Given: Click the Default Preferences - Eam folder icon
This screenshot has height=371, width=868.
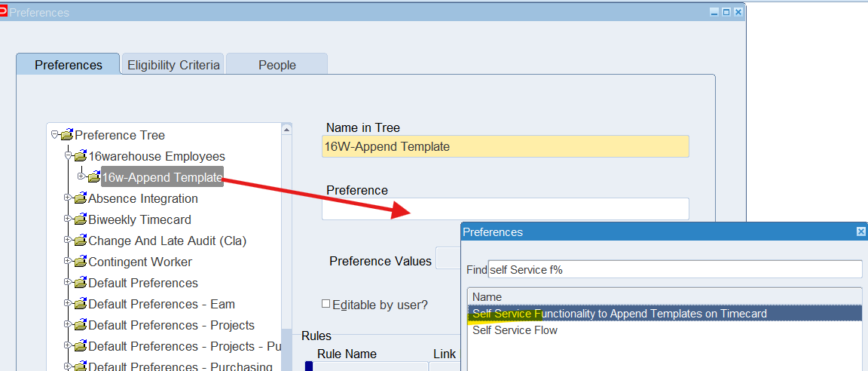Looking at the screenshot, I should click(80, 305).
